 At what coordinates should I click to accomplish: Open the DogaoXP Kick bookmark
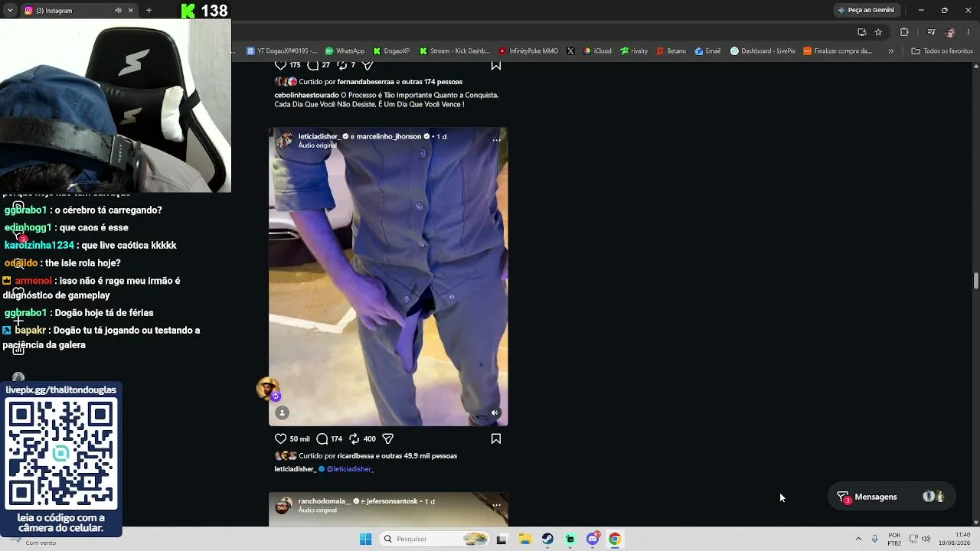tap(391, 51)
